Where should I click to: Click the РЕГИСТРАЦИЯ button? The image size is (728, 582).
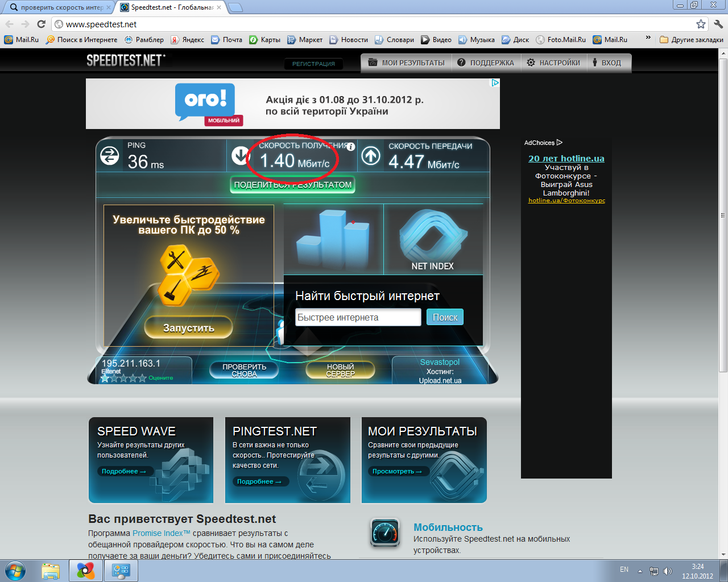[313, 64]
